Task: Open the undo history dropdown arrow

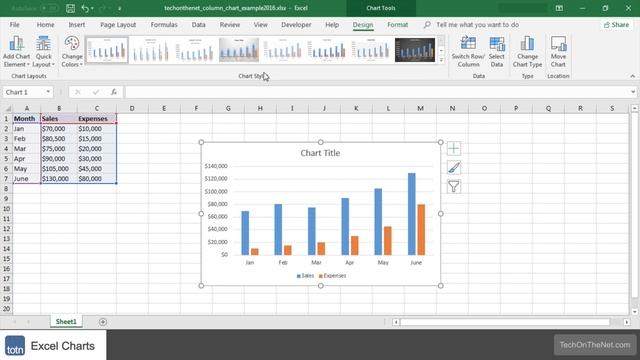Action: coord(92,8)
